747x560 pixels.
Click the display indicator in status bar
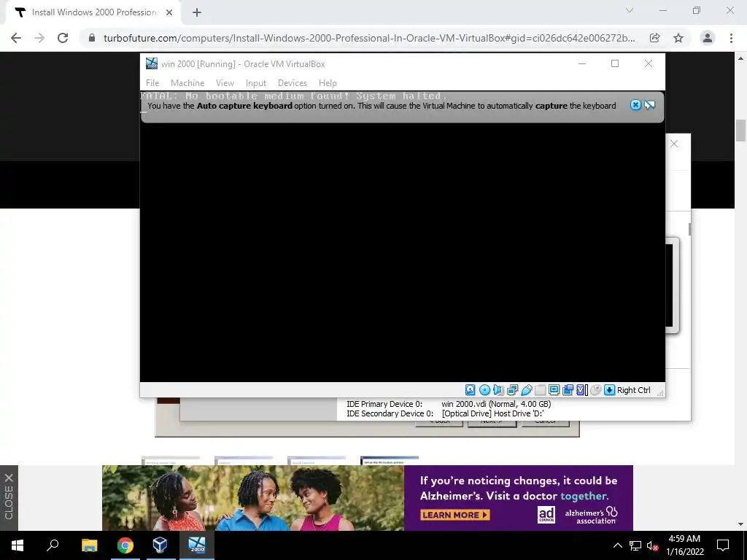[554, 390]
